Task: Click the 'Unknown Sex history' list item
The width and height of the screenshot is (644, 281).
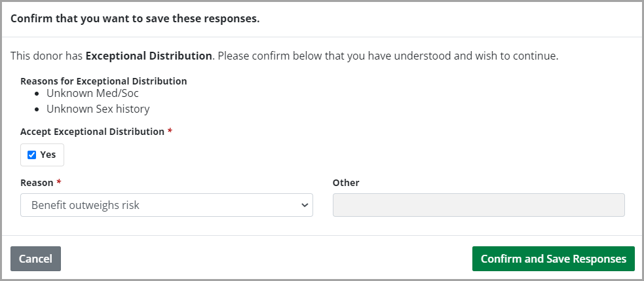Action: pyautogui.click(x=98, y=109)
